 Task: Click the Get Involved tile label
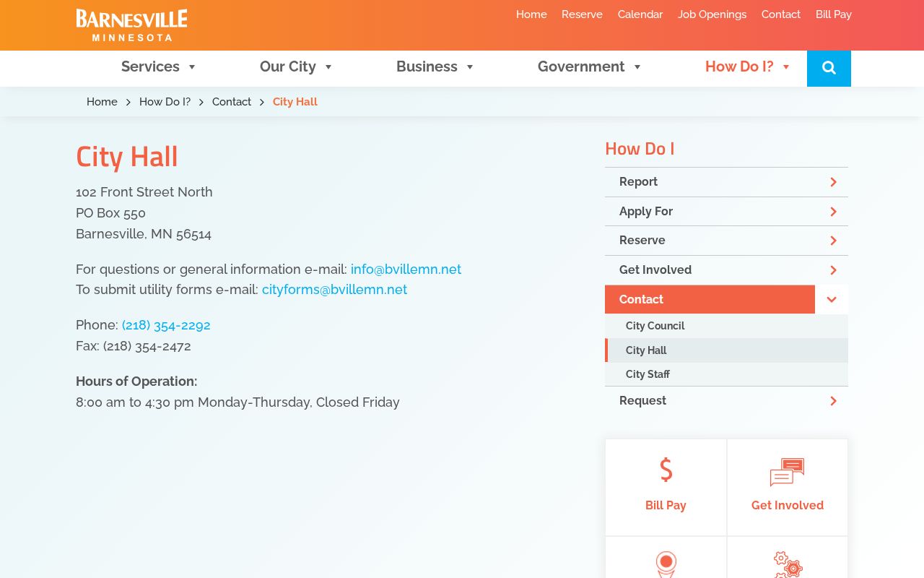788,506
